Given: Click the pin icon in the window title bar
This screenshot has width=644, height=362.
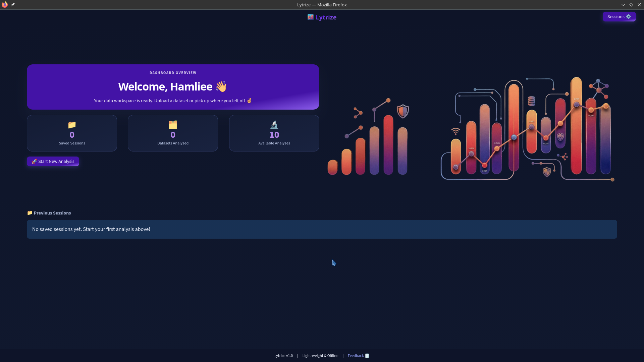Looking at the screenshot, I should click(13, 5).
